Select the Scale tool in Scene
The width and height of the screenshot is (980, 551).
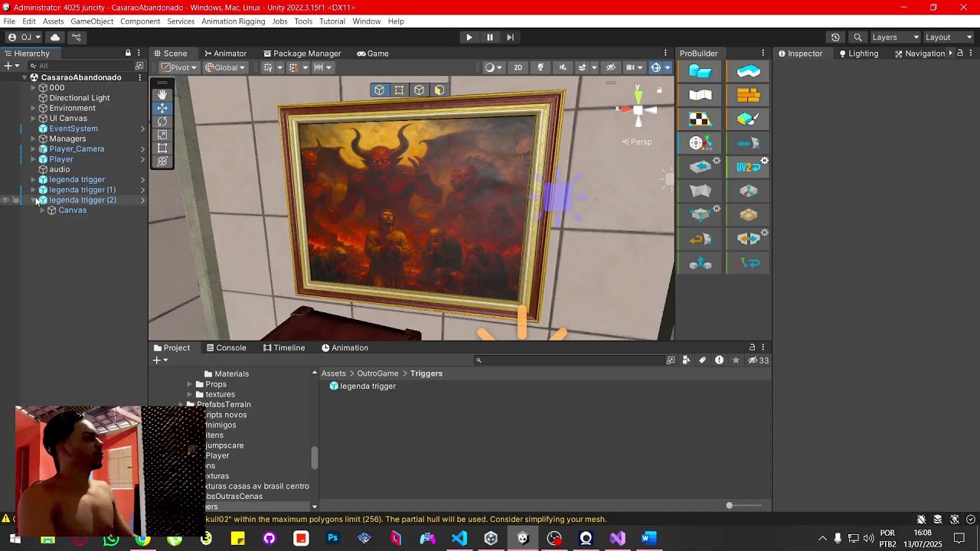[x=162, y=135]
